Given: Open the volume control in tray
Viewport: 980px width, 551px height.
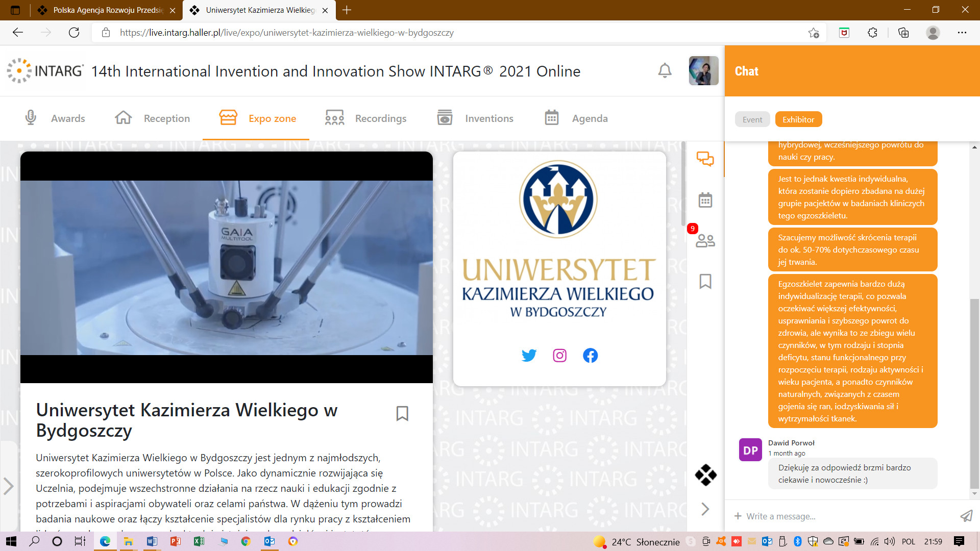Looking at the screenshot, I should 890,541.
